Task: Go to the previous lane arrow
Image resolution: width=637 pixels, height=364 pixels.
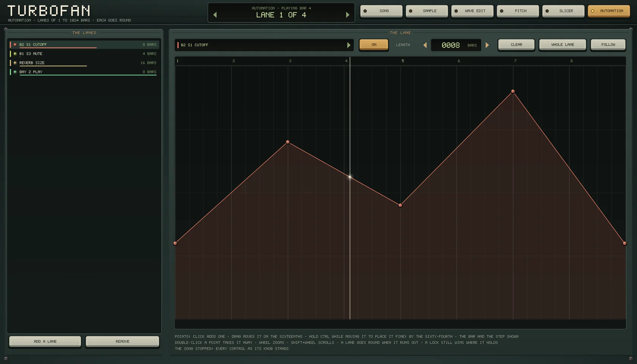Action: (x=215, y=15)
